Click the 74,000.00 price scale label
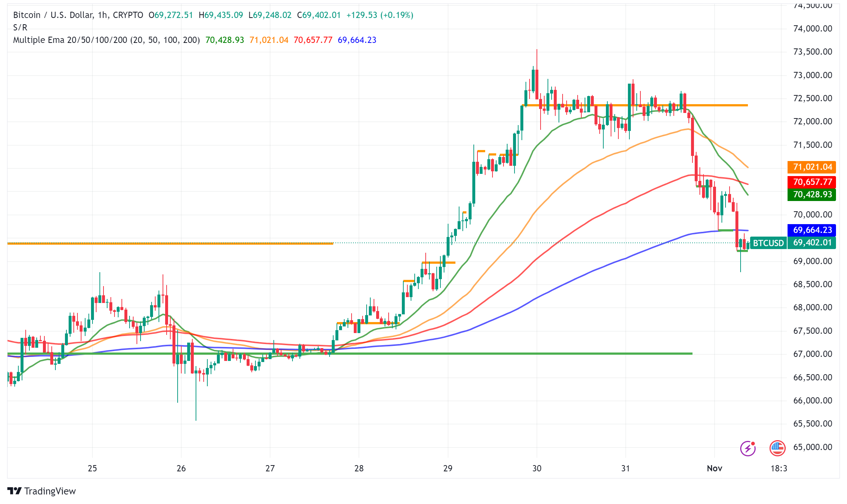 813,29
